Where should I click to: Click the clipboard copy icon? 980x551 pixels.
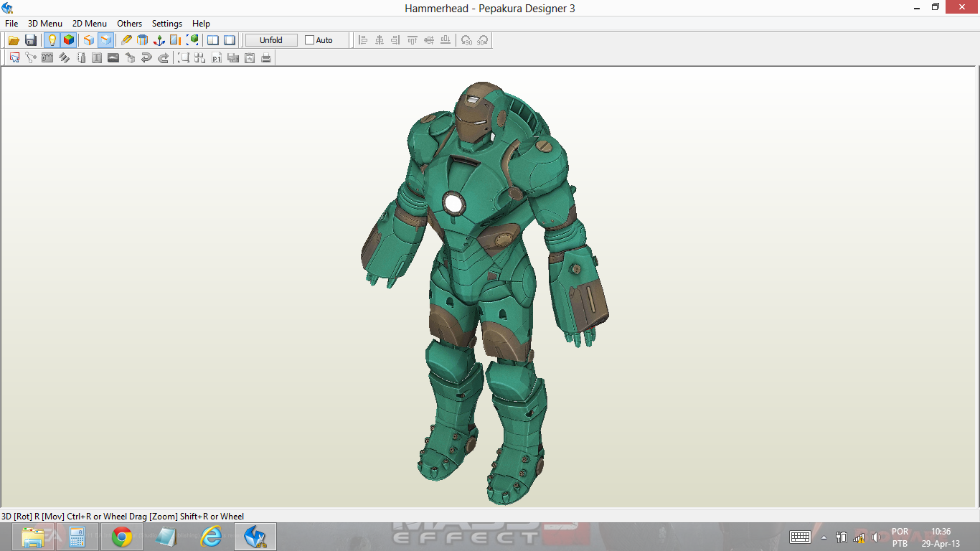click(x=250, y=57)
